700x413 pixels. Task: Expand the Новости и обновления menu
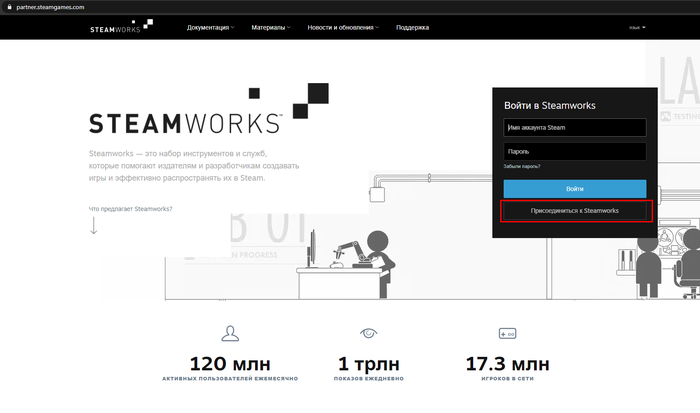[x=343, y=28]
